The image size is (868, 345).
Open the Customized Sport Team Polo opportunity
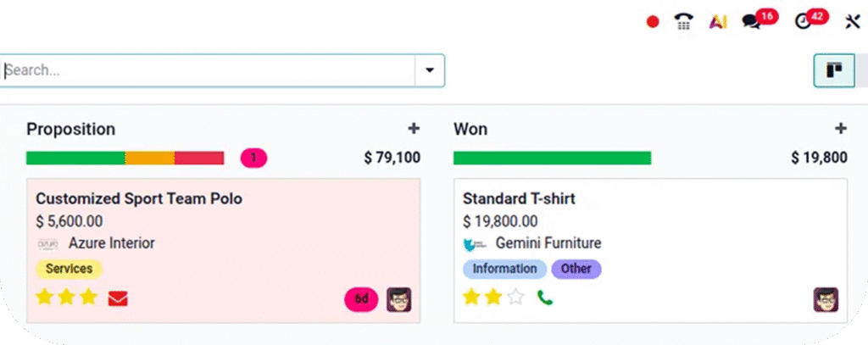139,199
